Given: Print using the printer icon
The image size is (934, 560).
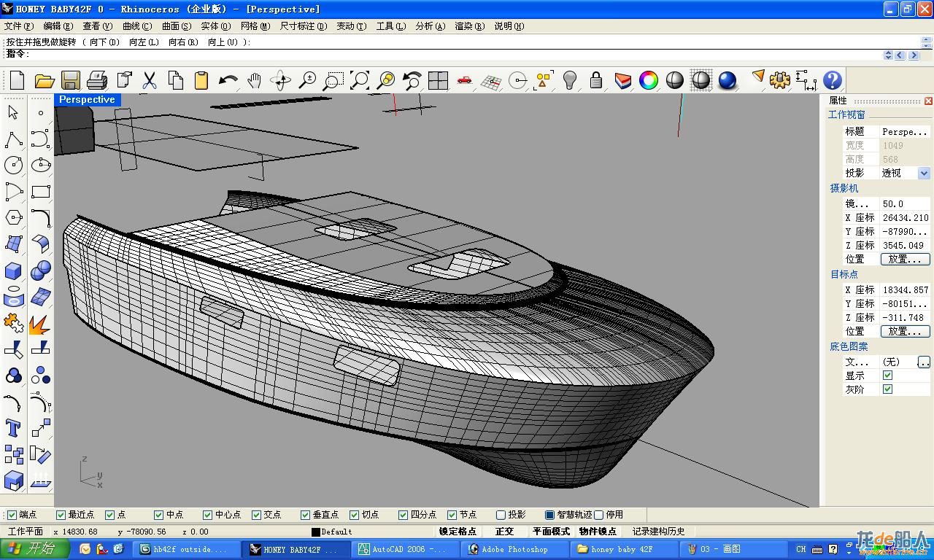Looking at the screenshot, I should click(x=96, y=80).
